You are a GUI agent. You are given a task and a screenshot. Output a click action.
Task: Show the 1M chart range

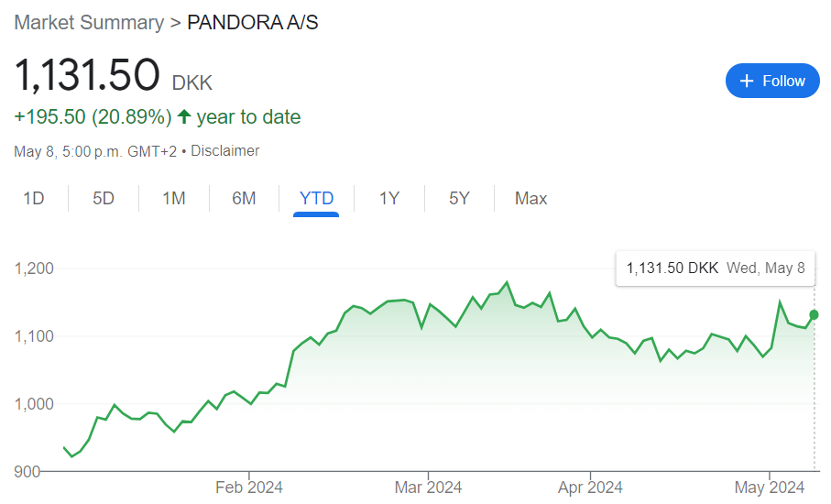[174, 198]
